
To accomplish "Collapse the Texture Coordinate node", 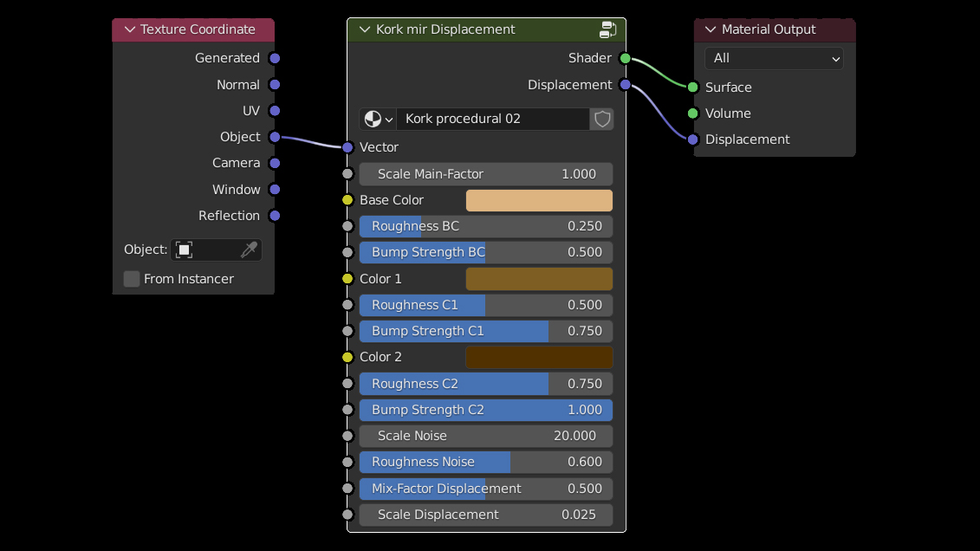I will [x=130, y=29].
